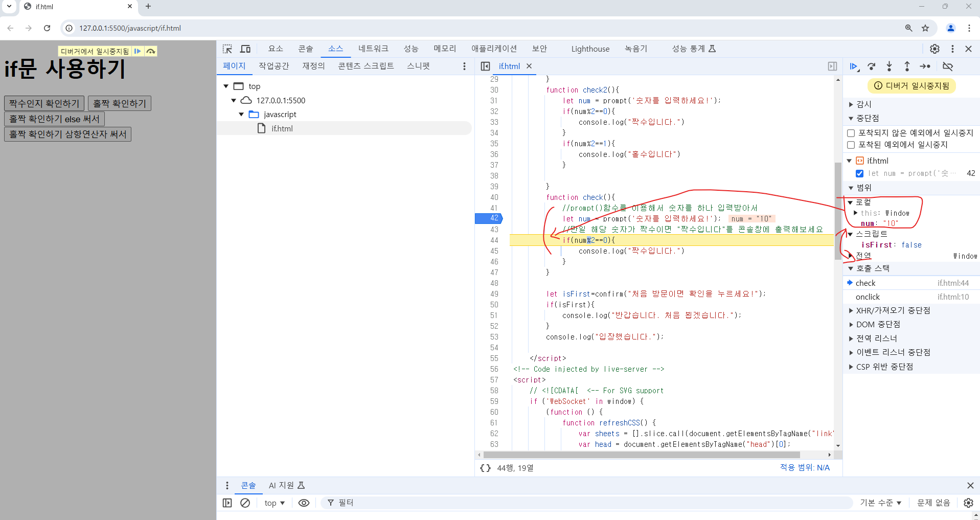Open console context top dropdown

(x=275, y=503)
